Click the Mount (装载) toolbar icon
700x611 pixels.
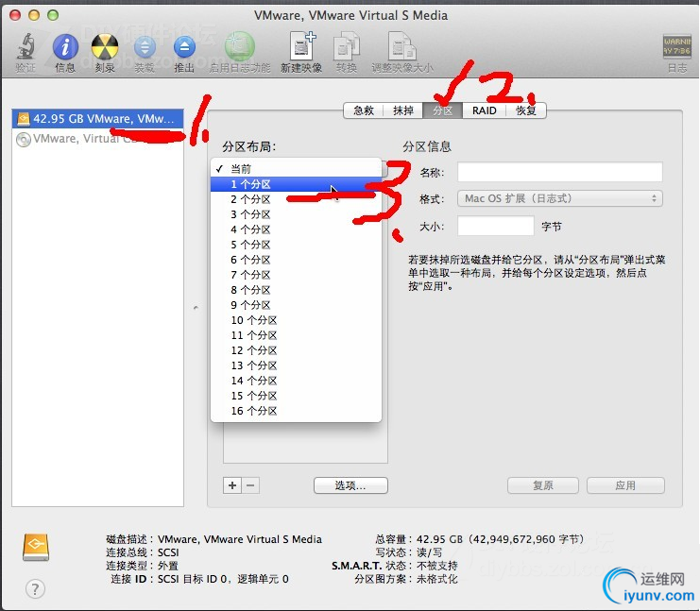click(x=145, y=47)
